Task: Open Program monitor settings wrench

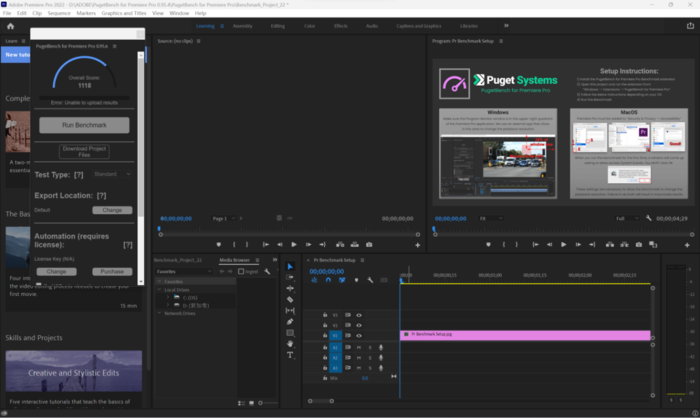Action: pos(649,218)
